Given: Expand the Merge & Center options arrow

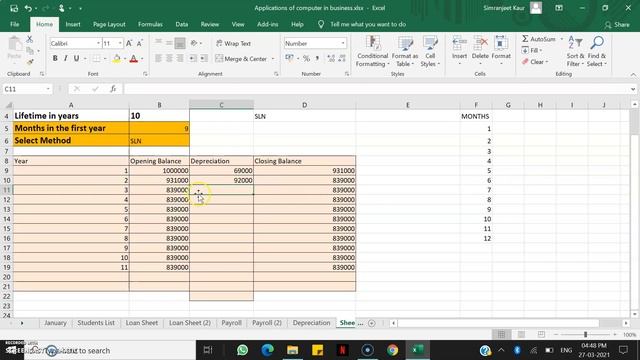Looking at the screenshot, I should click(273, 59).
